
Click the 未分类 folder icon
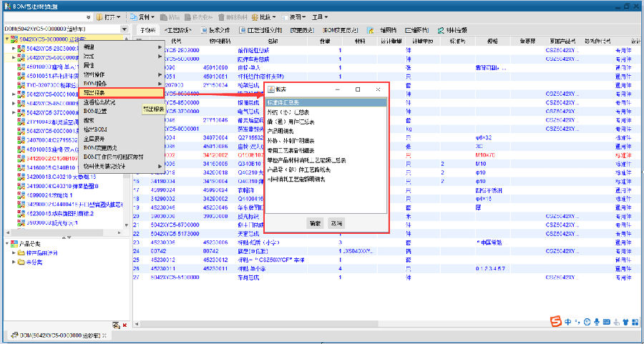21,262
